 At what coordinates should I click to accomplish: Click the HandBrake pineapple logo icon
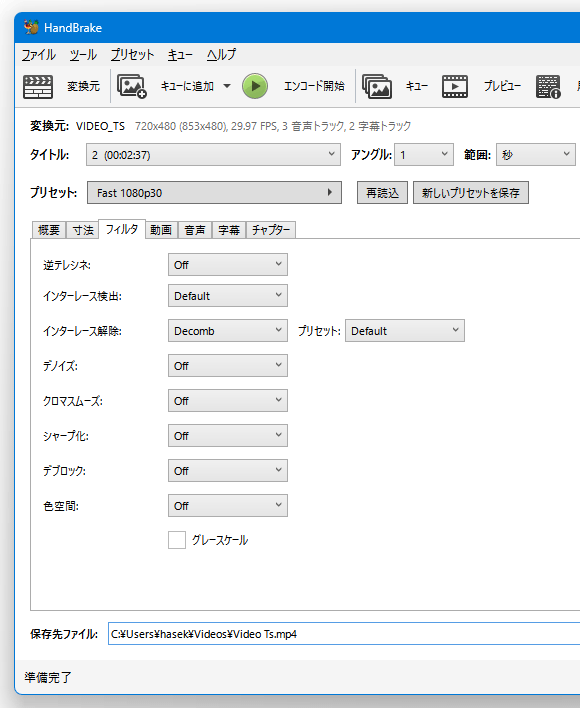pyautogui.click(x=31, y=27)
